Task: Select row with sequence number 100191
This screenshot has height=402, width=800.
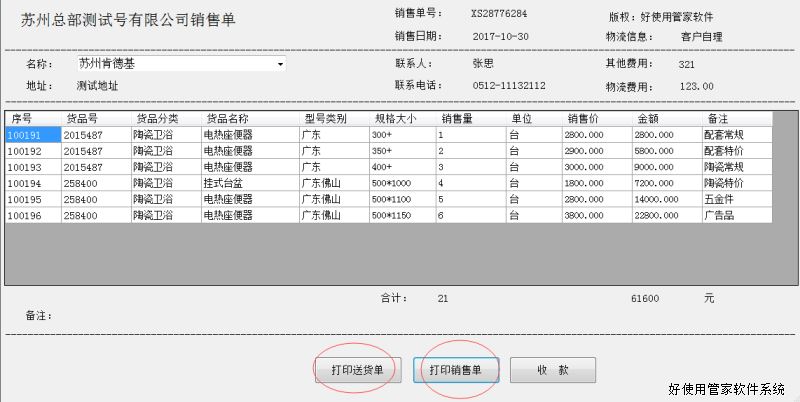Action: pyautogui.click(x=24, y=134)
